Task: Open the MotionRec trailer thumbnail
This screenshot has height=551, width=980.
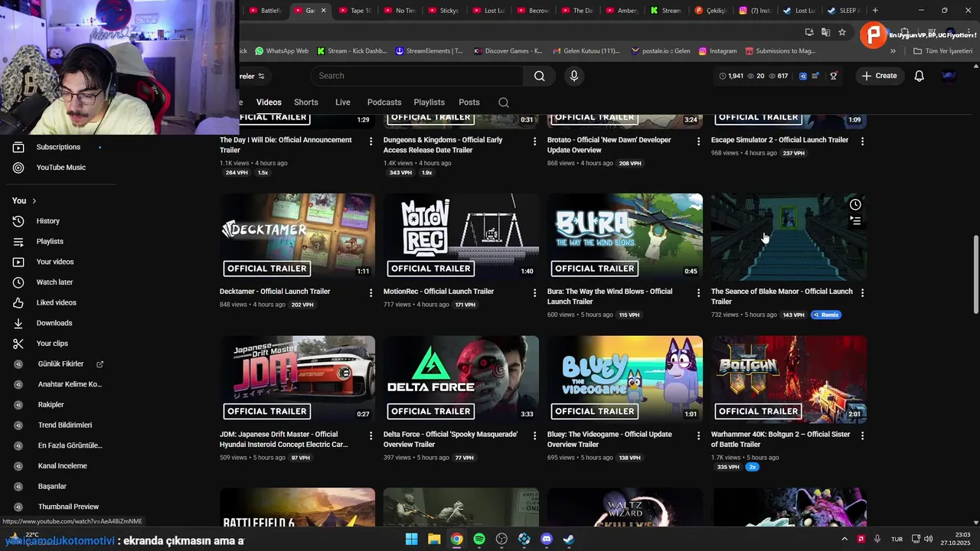Action: coord(461,237)
